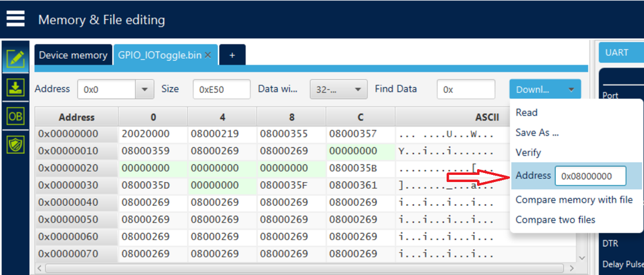
Task: Click the Address column header
Action: pyautogui.click(x=77, y=117)
